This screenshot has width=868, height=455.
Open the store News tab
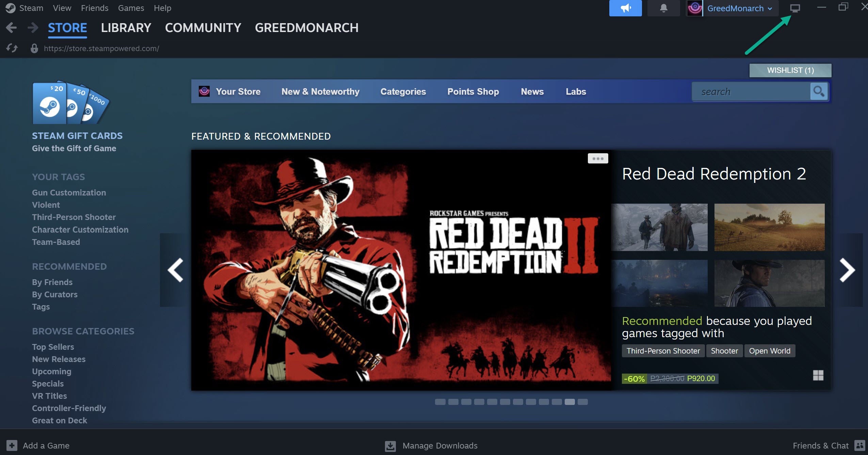click(x=532, y=92)
